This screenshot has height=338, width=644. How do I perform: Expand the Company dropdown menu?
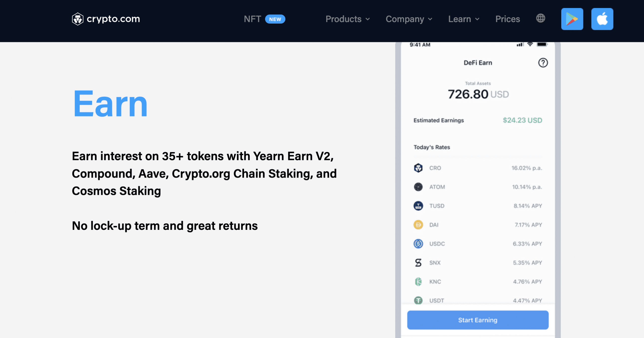pyautogui.click(x=409, y=19)
